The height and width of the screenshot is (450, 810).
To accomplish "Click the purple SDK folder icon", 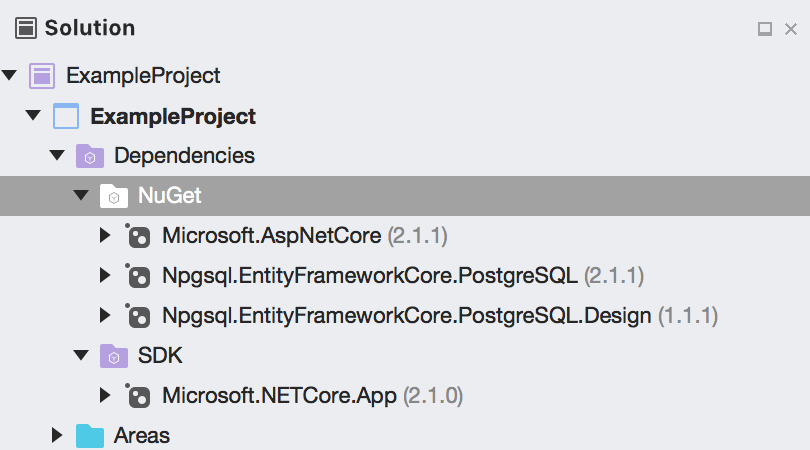I will (114, 356).
